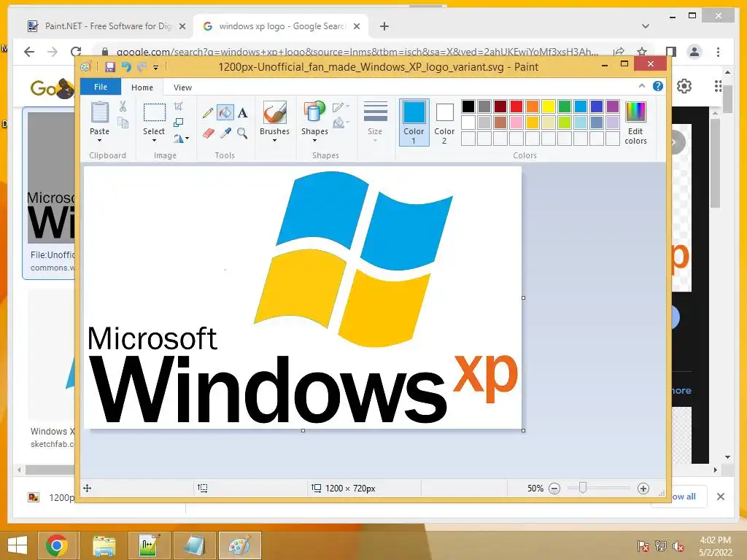
Task: Open Google settings gear icon
Action: (x=684, y=86)
